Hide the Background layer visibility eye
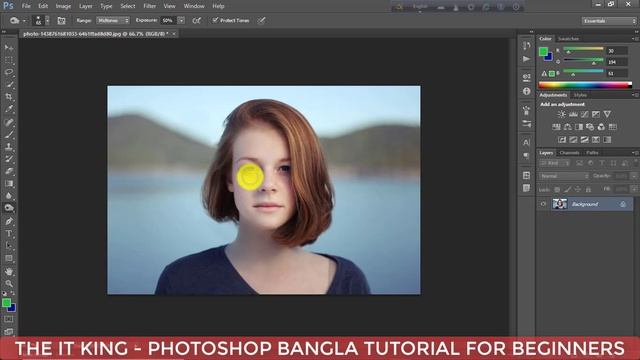This screenshot has width=640, height=360. click(x=543, y=204)
